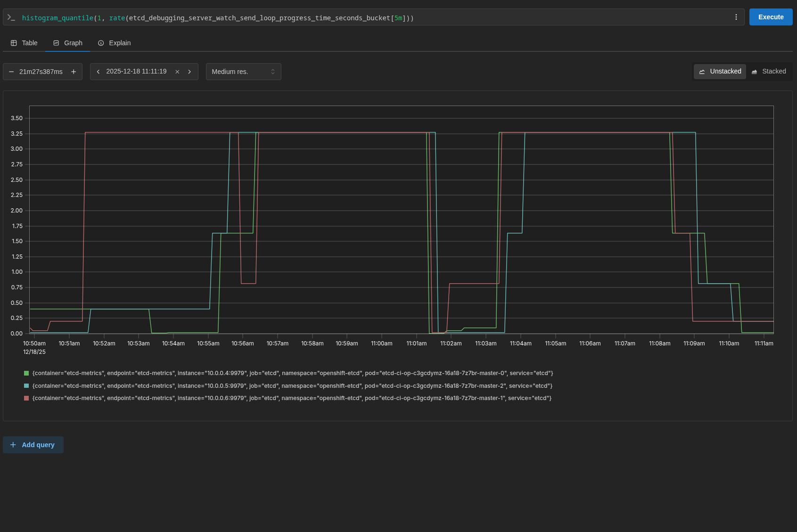Image resolution: width=797 pixels, height=532 pixels.
Task: Decrease the time range with minus icon
Action: 11,72
